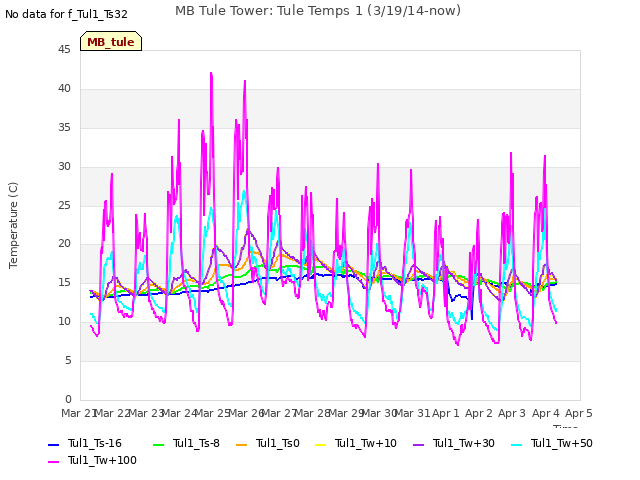Image resolution: width=640 pixels, height=480 pixels.
Task: Click the 25 y-axis tick label
Action: (64, 205)
